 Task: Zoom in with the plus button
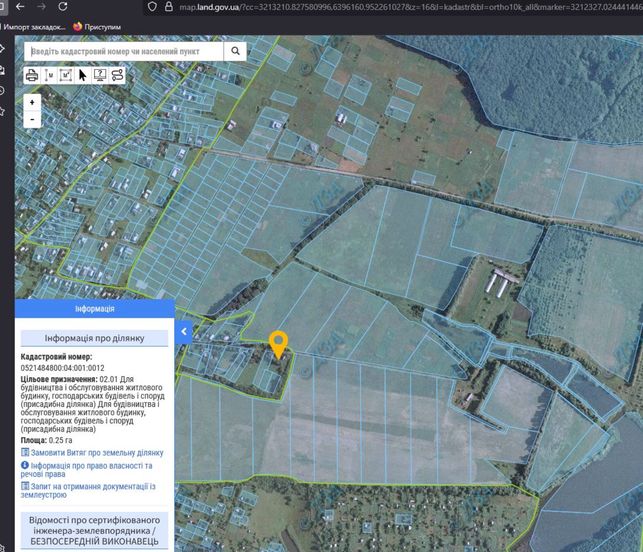32,102
